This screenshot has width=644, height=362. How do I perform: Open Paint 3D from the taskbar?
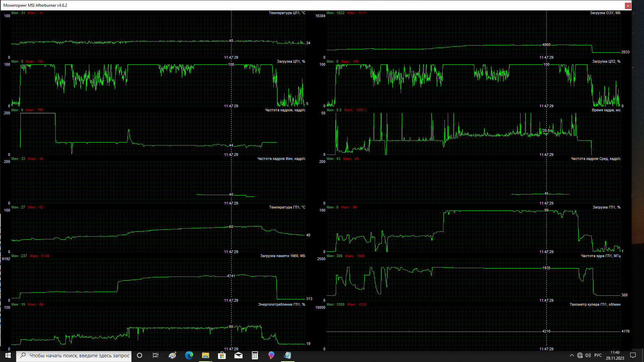[271, 355]
